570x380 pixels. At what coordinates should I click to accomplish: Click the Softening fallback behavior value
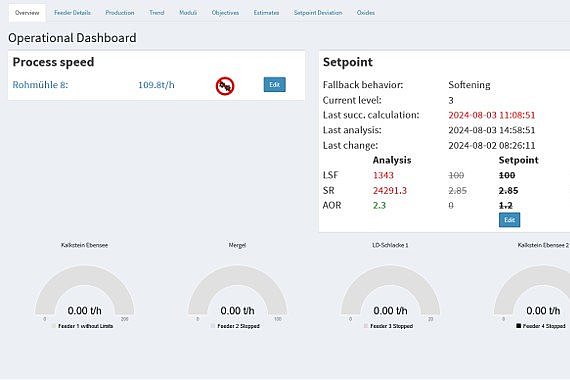(x=469, y=85)
